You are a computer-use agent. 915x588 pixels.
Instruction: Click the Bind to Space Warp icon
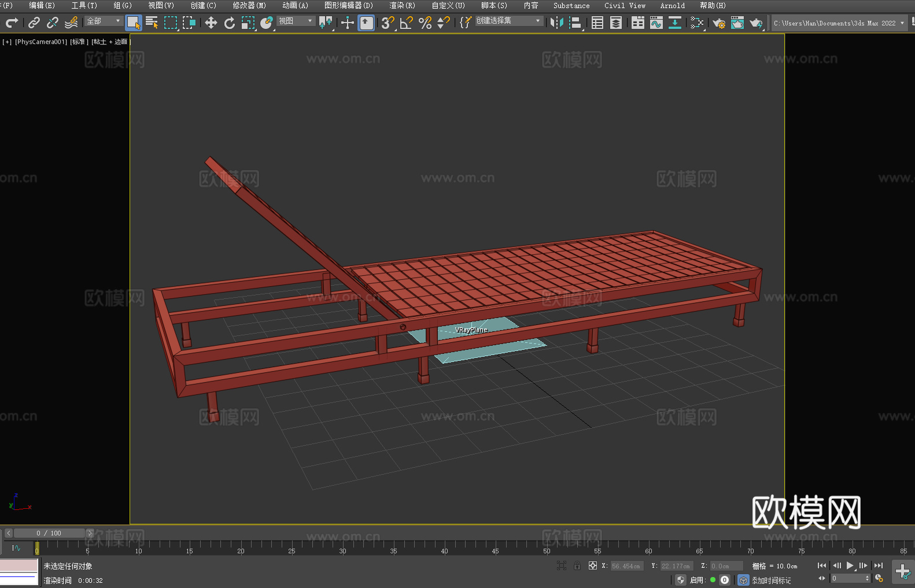[x=71, y=23]
